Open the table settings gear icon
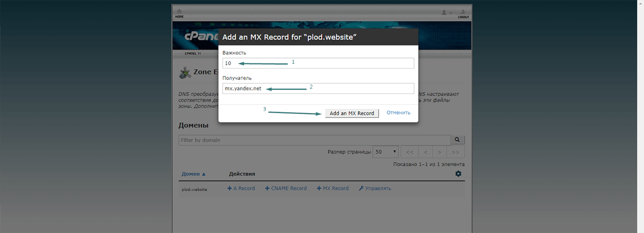This screenshot has height=233, width=644. [458, 174]
